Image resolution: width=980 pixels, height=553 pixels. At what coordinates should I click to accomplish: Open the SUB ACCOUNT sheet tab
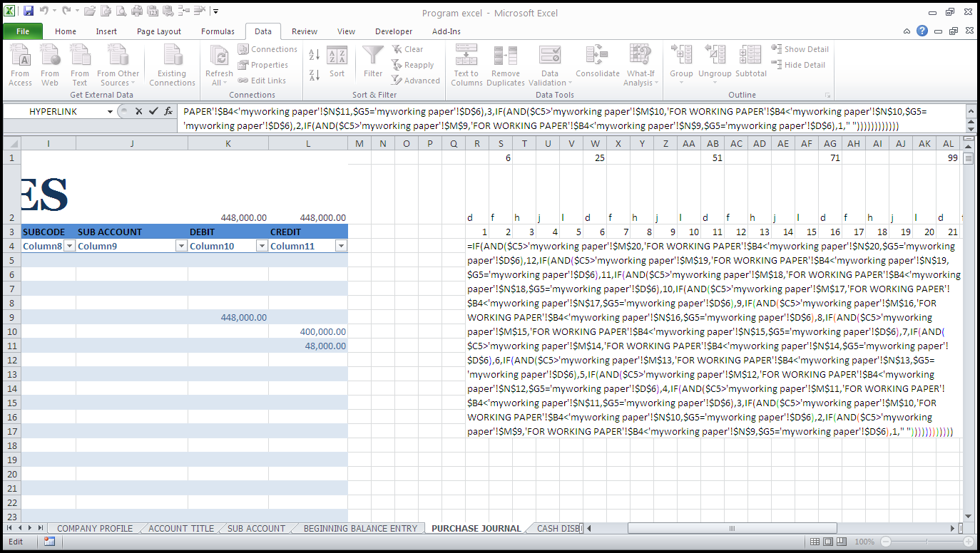256,529
